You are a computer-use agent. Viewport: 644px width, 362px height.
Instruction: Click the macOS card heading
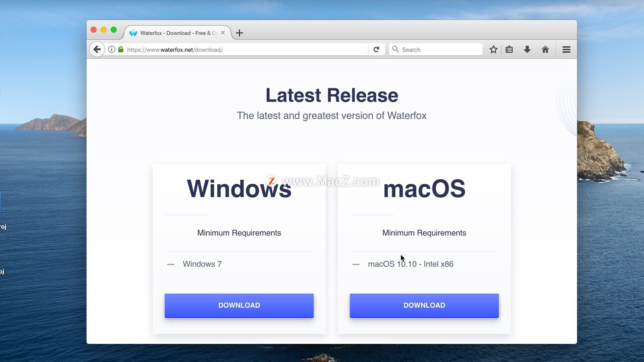(424, 189)
